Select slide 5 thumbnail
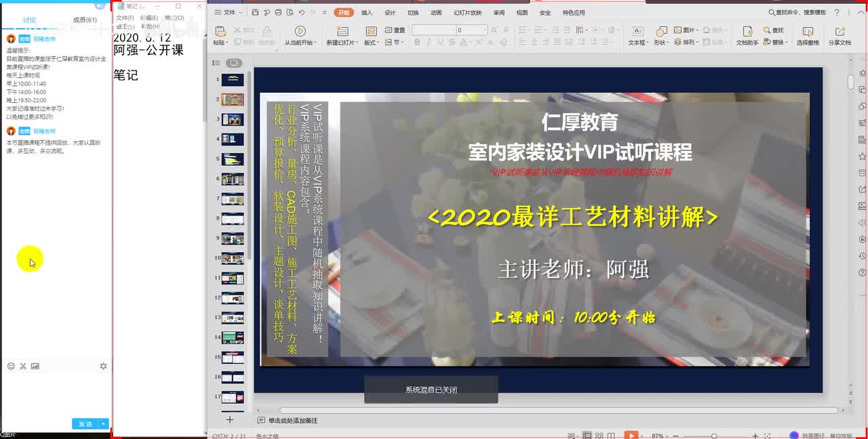Image resolution: width=868 pixels, height=439 pixels. (233, 159)
